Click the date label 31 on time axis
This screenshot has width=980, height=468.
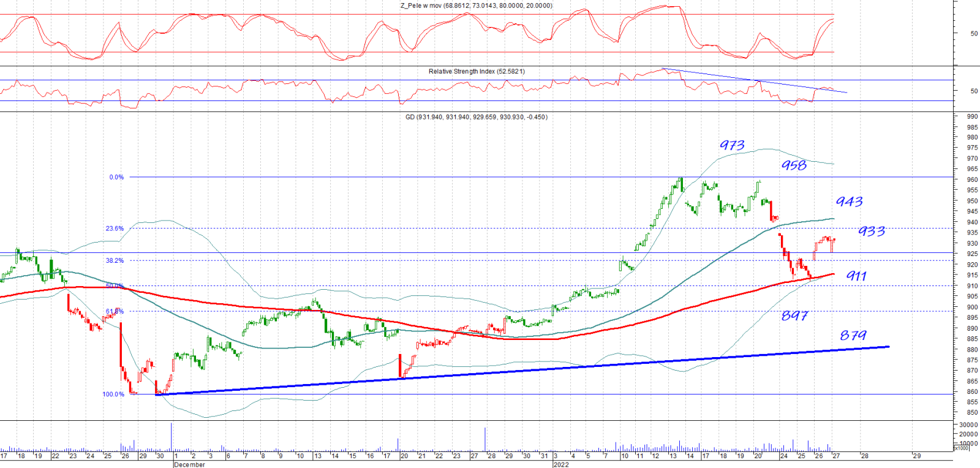point(544,456)
